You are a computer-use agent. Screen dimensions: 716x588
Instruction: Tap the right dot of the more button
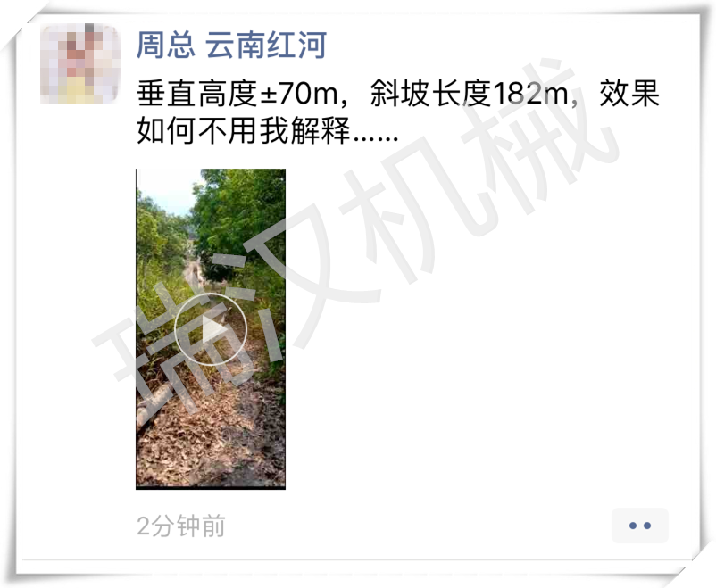click(x=647, y=526)
